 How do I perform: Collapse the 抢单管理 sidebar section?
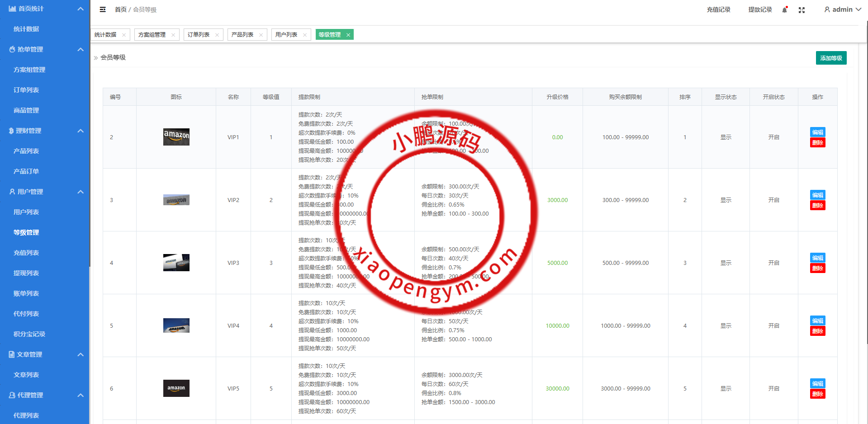(81, 49)
